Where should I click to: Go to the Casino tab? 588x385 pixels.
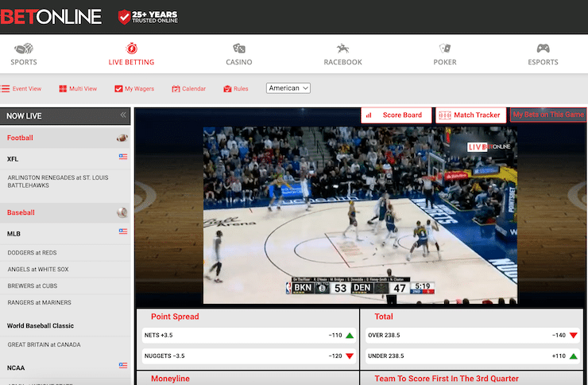pyautogui.click(x=239, y=54)
